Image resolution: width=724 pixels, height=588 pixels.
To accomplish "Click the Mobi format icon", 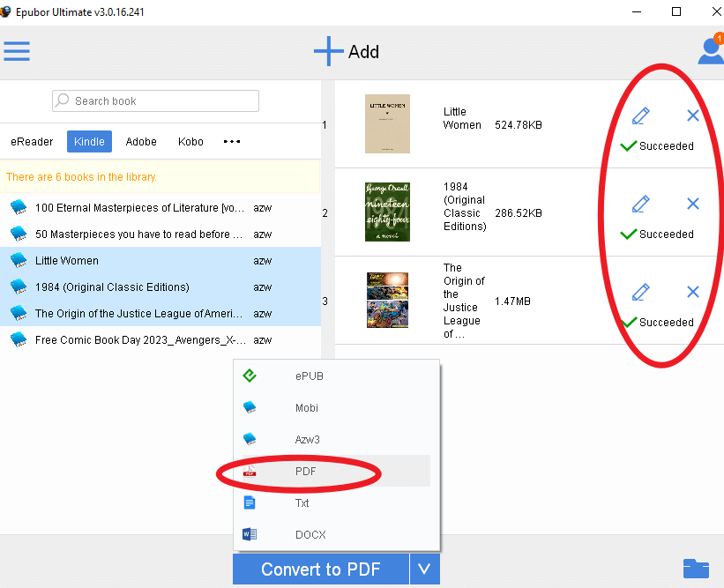I will point(250,407).
